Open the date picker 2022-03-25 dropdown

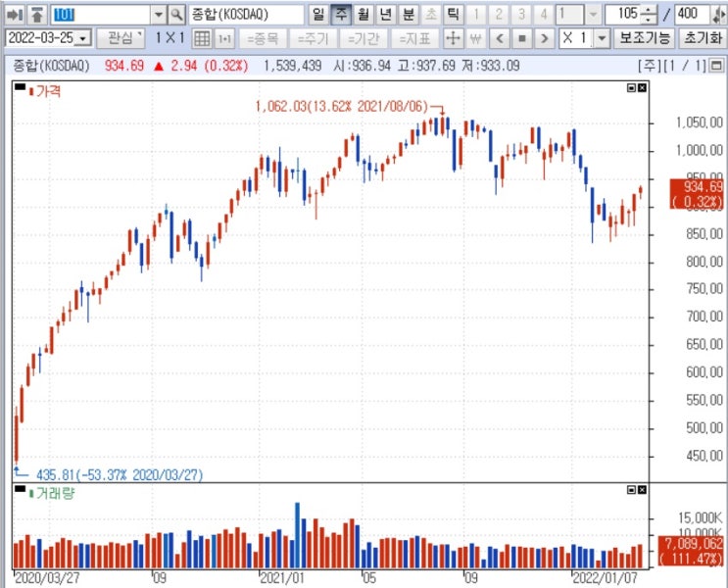click(x=83, y=38)
